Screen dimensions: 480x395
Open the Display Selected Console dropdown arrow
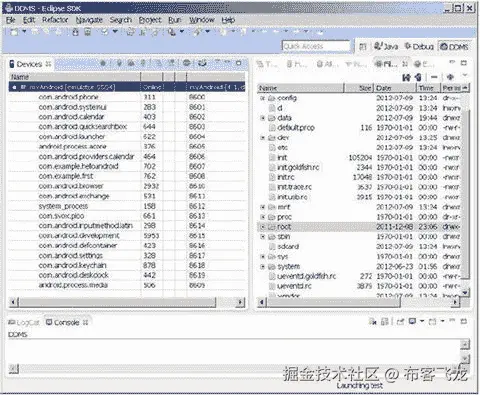tap(422, 321)
